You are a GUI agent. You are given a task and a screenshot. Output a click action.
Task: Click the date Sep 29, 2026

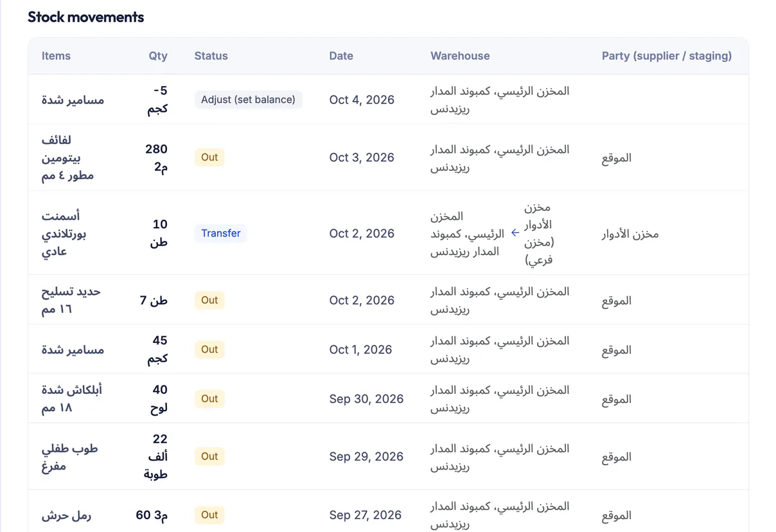pyautogui.click(x=366, y=457)
